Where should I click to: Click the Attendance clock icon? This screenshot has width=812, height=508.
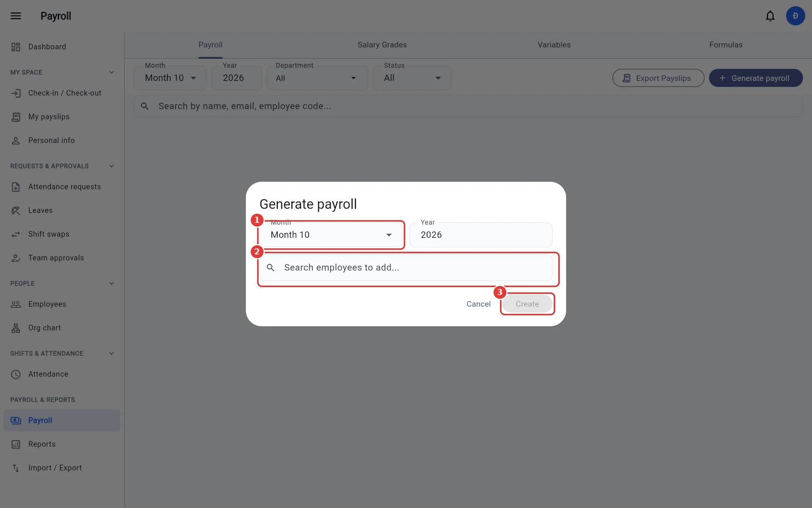16,374
